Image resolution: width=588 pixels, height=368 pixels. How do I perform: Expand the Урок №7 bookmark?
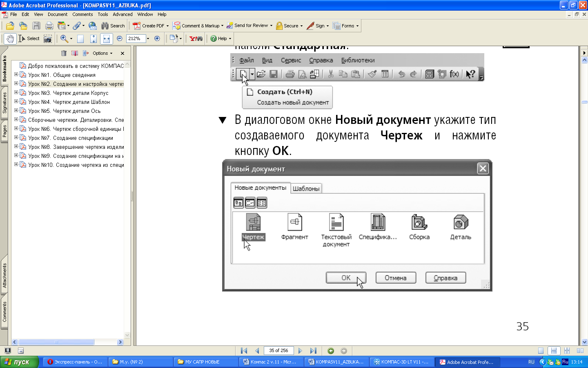coord(16,137)
